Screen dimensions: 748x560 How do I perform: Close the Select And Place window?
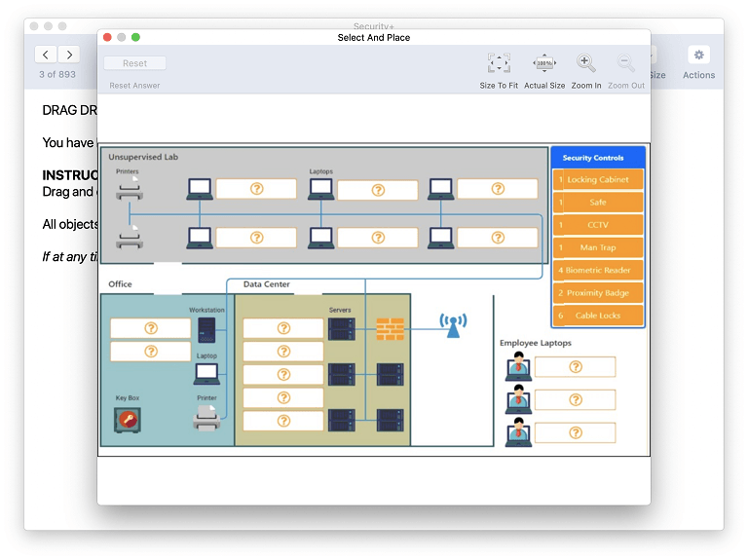point(107,37)
